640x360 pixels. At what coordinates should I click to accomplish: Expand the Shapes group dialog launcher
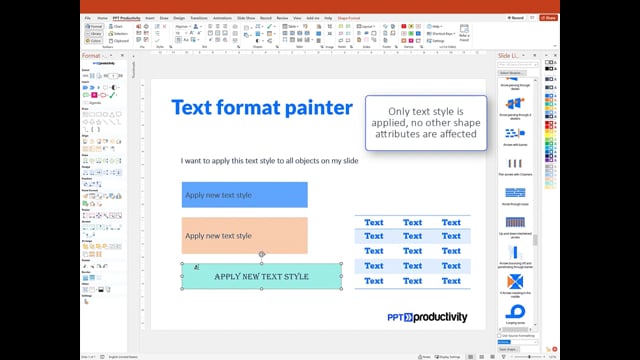click(277, 47)
